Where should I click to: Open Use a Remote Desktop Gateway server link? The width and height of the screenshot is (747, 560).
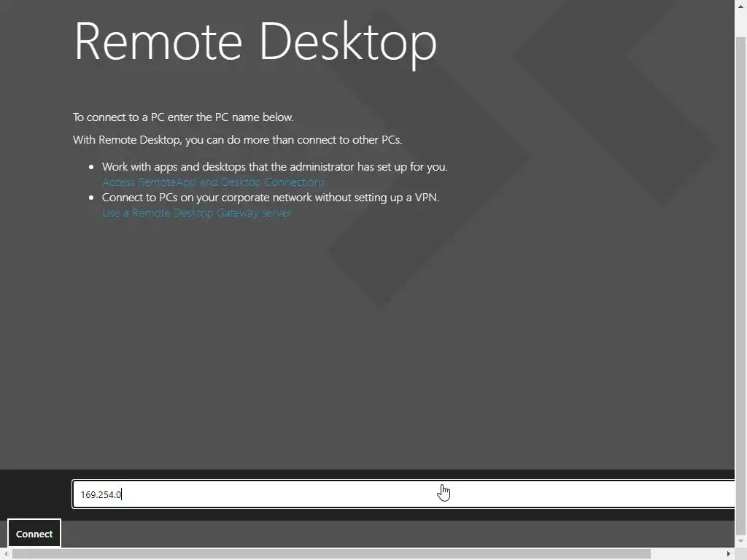coord(197,213)
